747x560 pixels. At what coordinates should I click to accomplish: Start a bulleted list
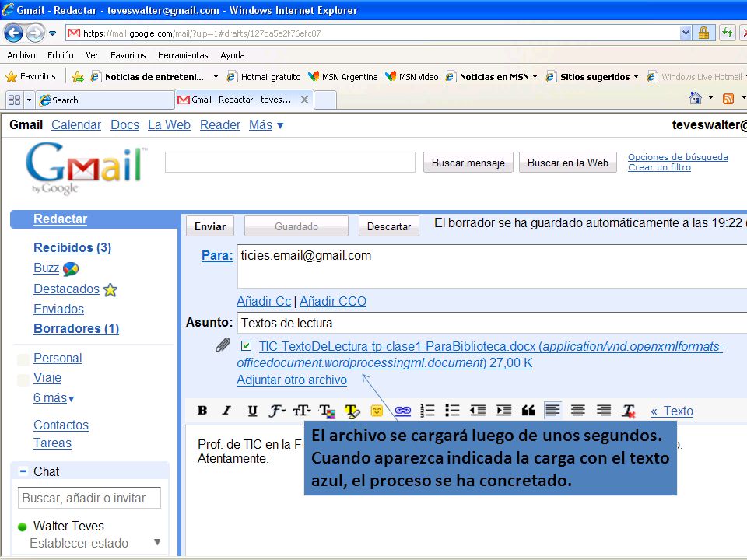452,410
